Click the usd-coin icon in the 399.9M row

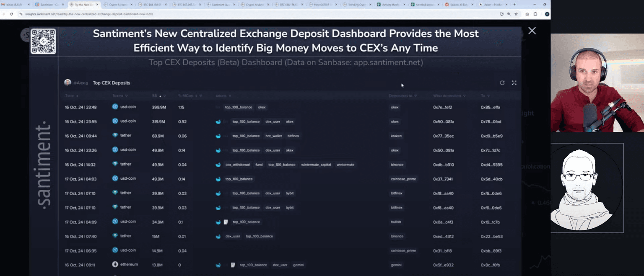pos(115,107)
